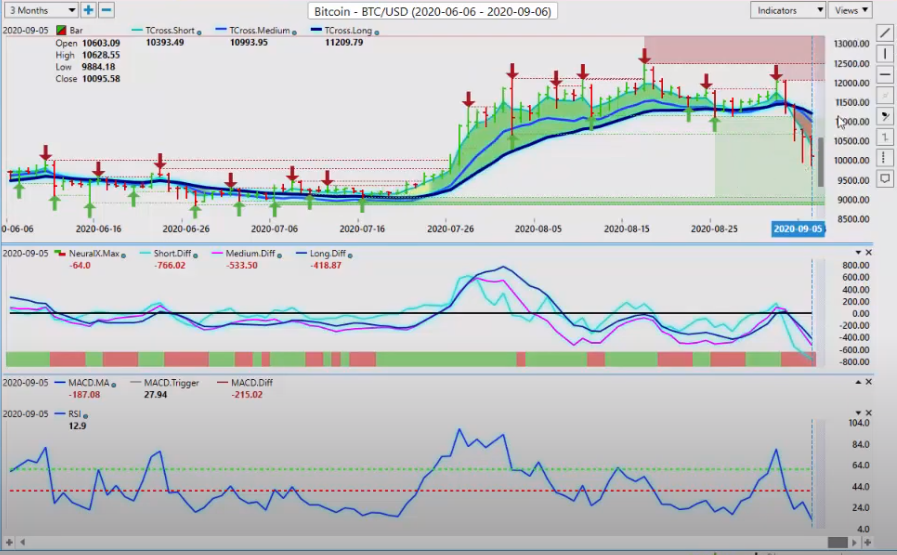Zoom out with the blue minus button
This screenshot has height=555, width=897.
point(106,10)
